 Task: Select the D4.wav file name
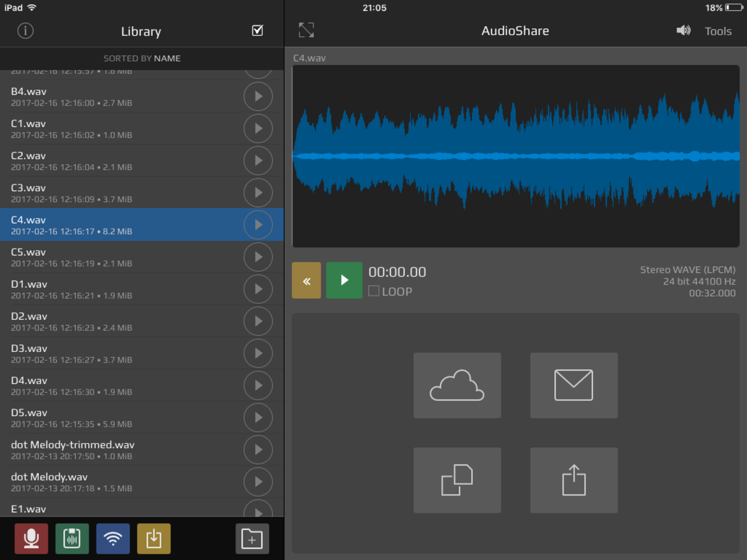pos(29,381)
